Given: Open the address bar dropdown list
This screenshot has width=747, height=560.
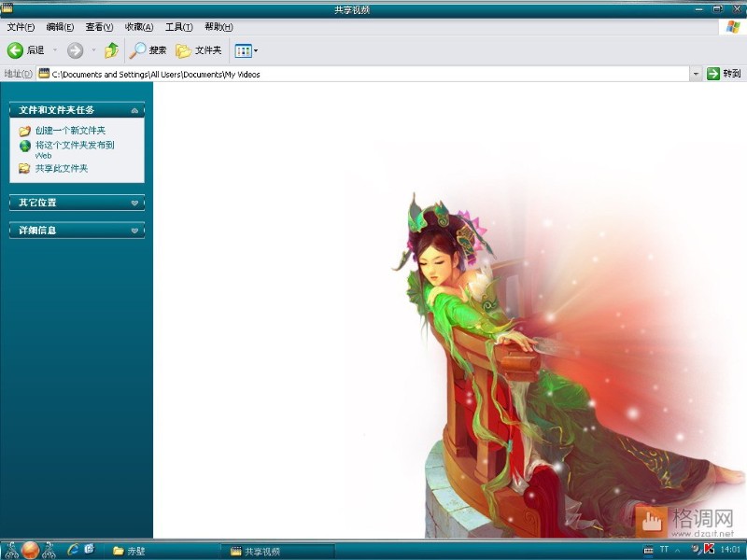Looking at the screenshot, I should pos(696,74).
